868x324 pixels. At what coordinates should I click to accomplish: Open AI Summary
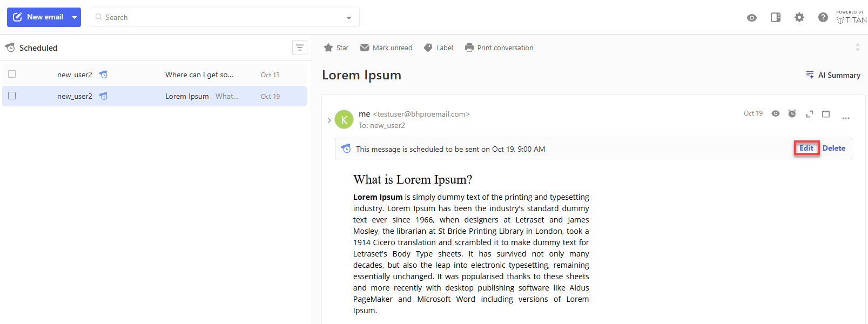pos(833,75)
